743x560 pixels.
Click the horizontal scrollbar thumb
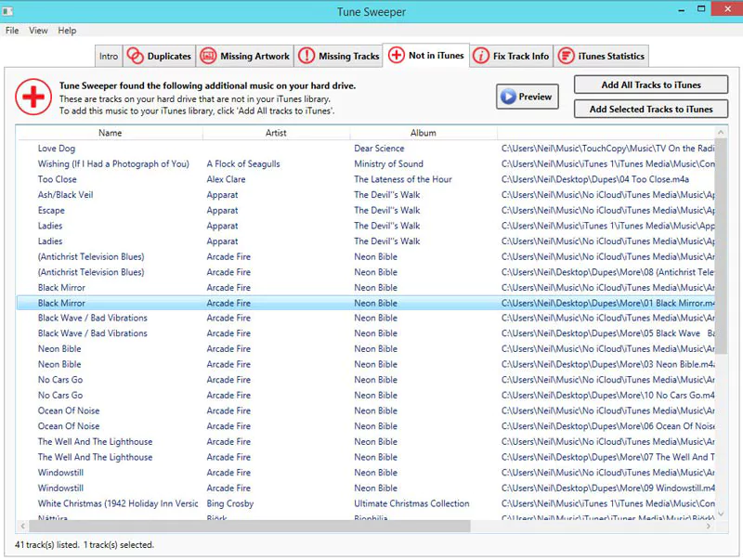250,526
